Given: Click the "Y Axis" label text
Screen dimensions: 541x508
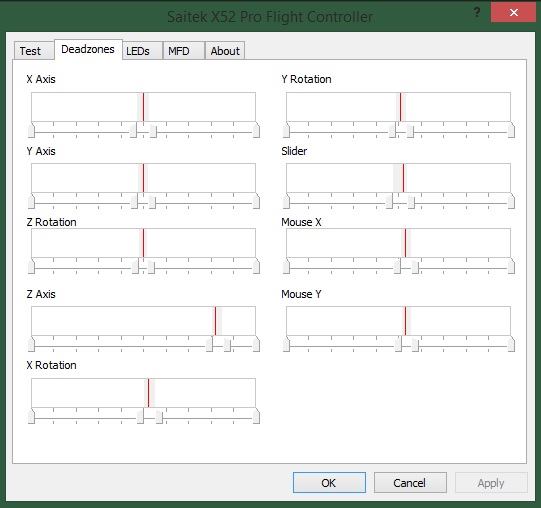Looking at the screenshot, I should click(41, 151).
